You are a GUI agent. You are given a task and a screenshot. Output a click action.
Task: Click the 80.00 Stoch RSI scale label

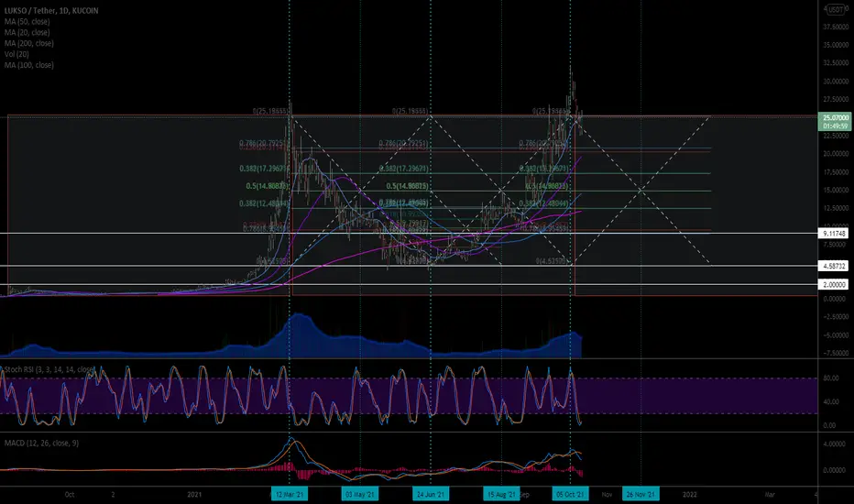click(830, 378)
